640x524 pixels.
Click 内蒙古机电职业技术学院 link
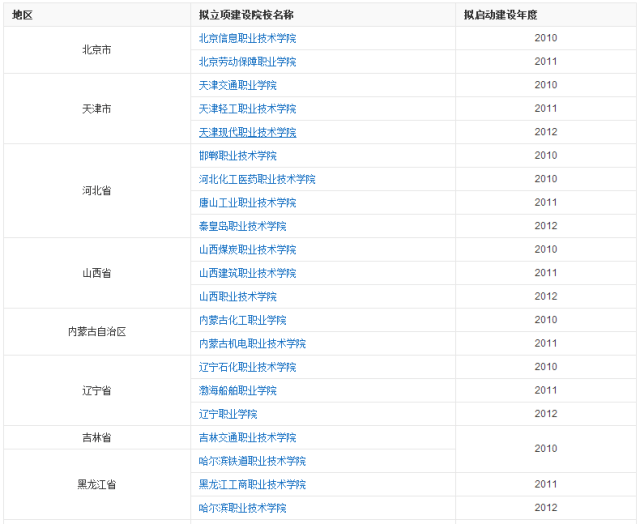(252, 344)
